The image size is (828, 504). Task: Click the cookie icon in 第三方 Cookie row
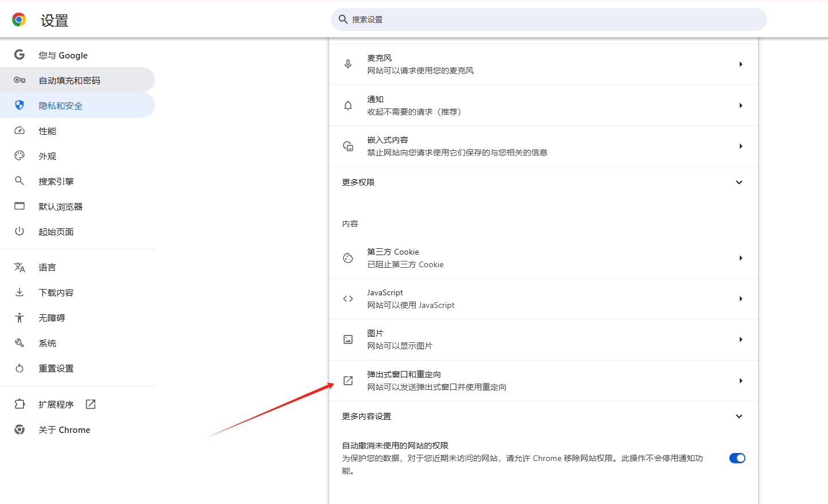click(348, 258)
